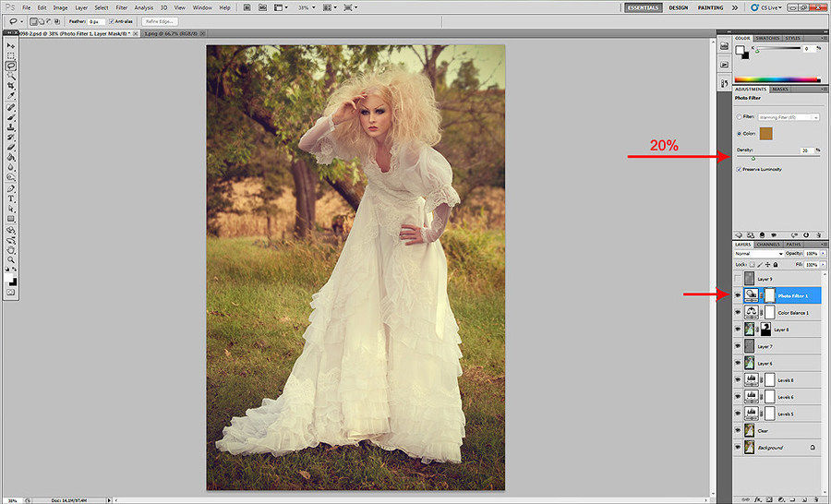Click the Quick Mask mode icon
Viewport: 831px width, 504px height.
[x=11, y=292]
